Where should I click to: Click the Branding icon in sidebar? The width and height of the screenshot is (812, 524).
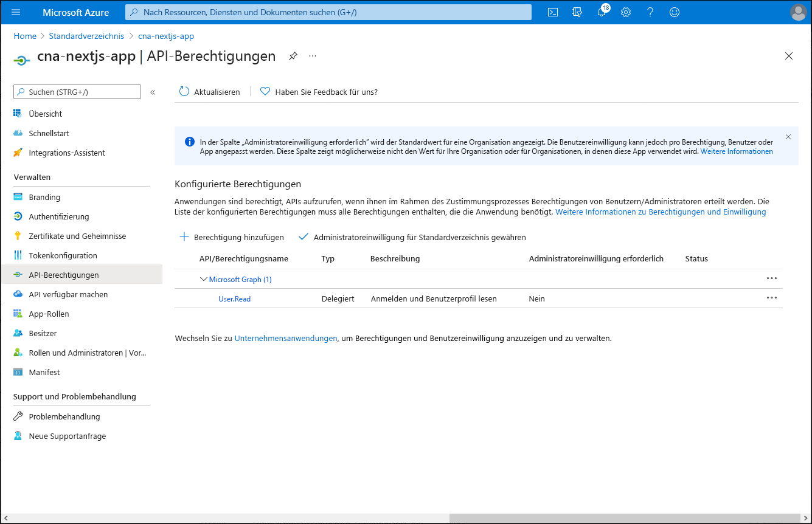(x=18, y=197)
